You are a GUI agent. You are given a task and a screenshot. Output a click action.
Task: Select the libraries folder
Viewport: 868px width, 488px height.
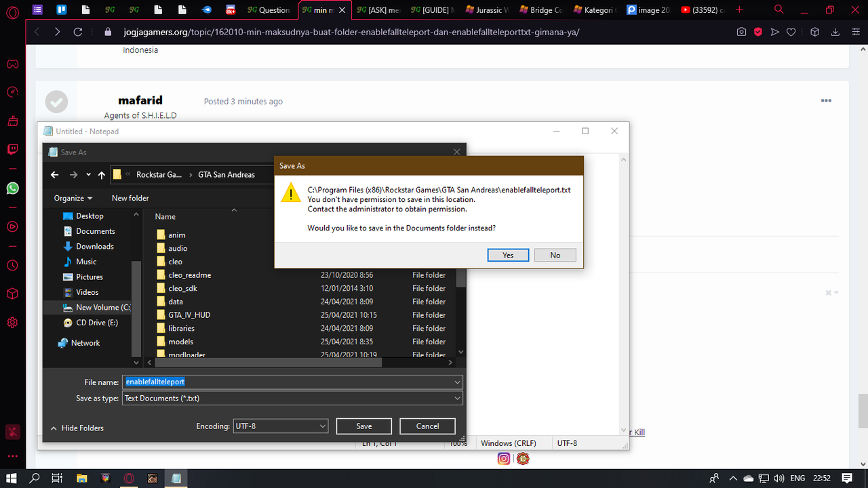click(x=181, y=329)
